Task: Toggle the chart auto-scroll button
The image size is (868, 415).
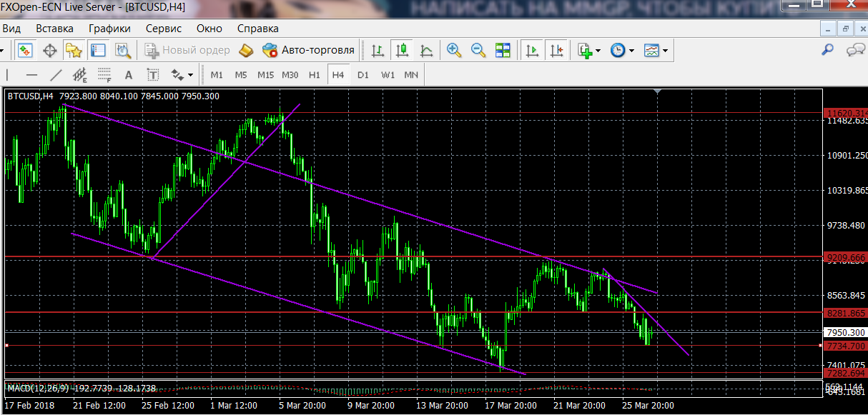Action: [x=532, y=50]
